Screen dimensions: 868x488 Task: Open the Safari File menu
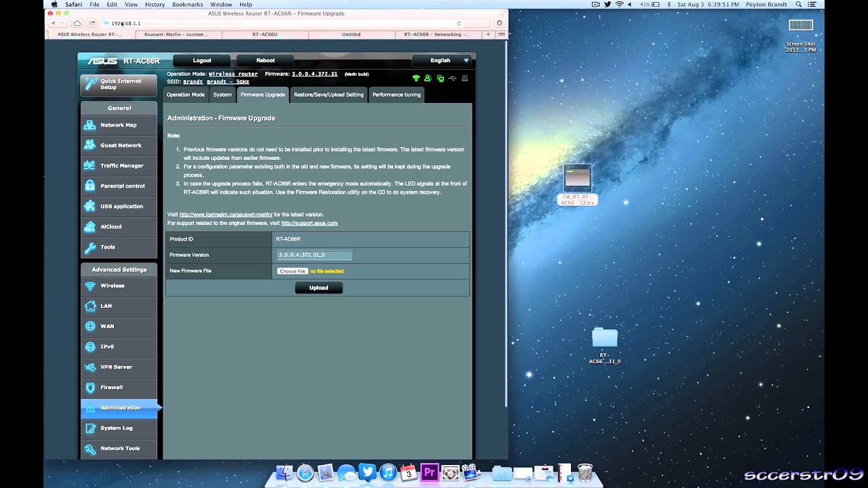[x=94, y=4]
